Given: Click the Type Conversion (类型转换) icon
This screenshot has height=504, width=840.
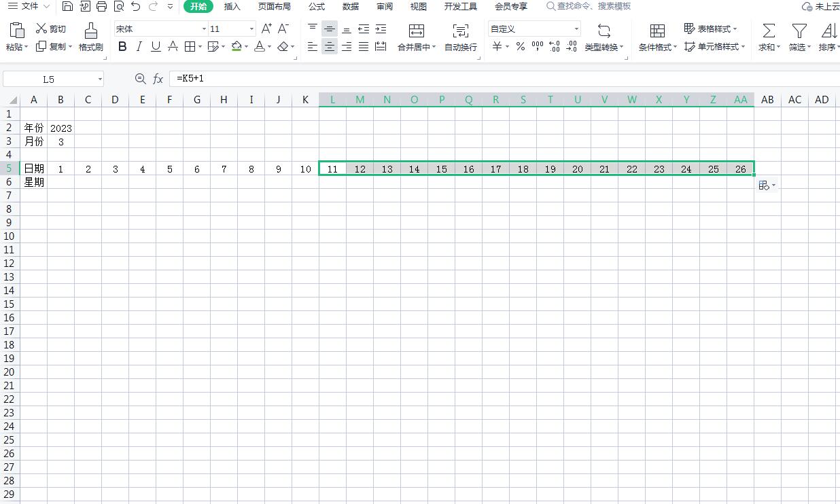Looking at the screenshot, I should click(x=603, y=31).
